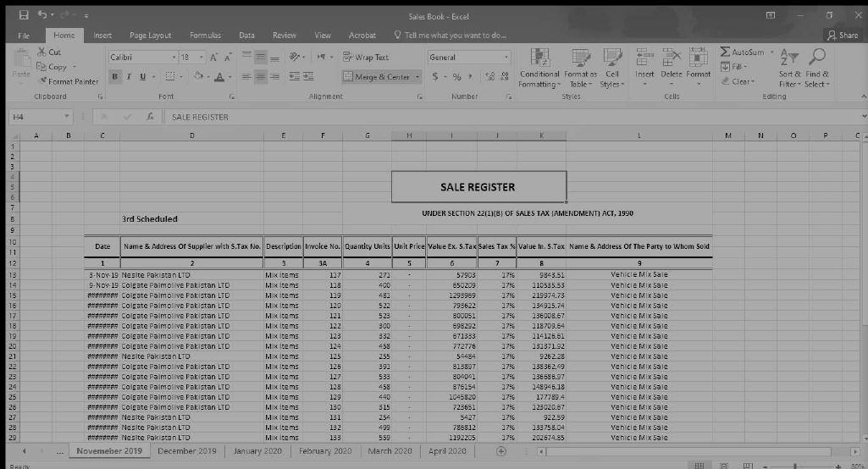Click the Save icon in quick access toolbar
Image resolution: width=868 pixels, height=469 pixels.
coord(23,15)
